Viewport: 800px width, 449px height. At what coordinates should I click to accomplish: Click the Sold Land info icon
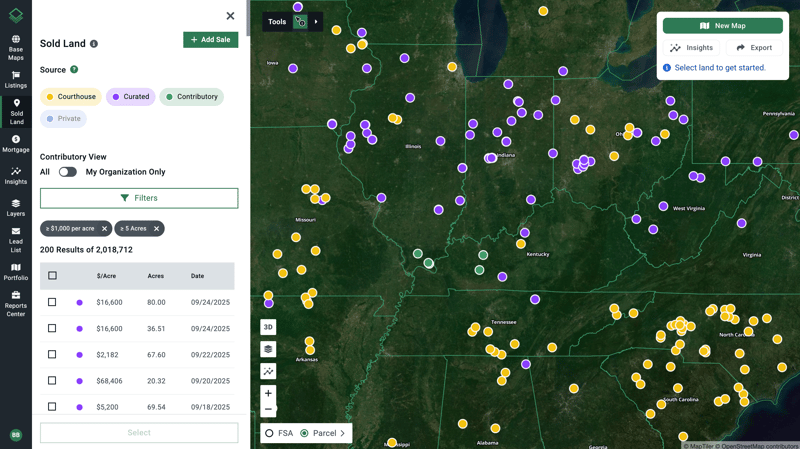click(94, 44)
